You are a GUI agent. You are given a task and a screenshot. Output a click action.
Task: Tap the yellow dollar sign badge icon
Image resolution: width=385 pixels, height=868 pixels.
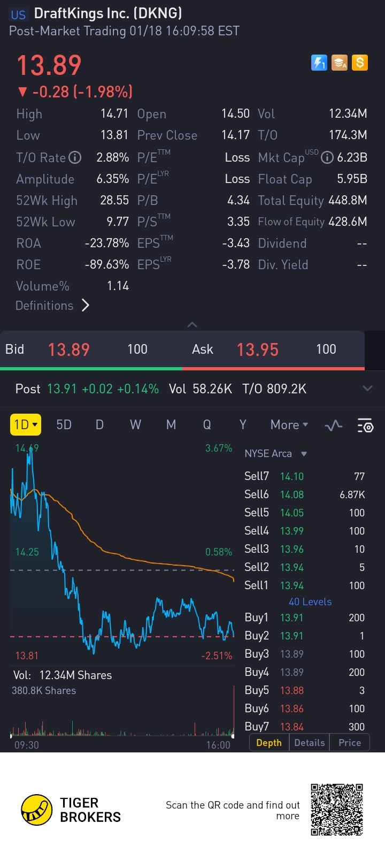coord(360,63)
